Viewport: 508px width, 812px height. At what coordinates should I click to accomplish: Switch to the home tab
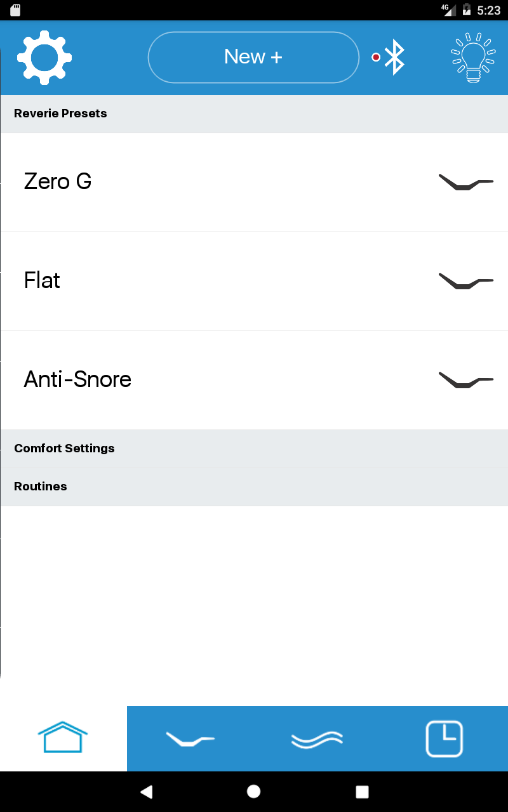coord(63,738)
